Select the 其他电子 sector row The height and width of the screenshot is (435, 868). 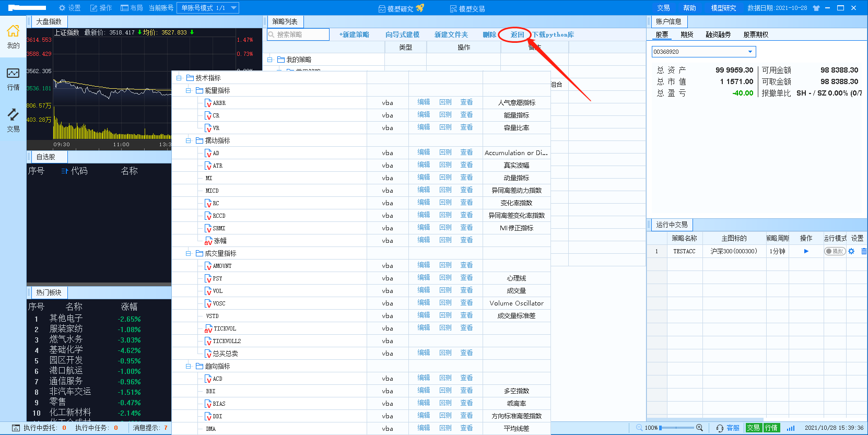[x=99, y=319]
